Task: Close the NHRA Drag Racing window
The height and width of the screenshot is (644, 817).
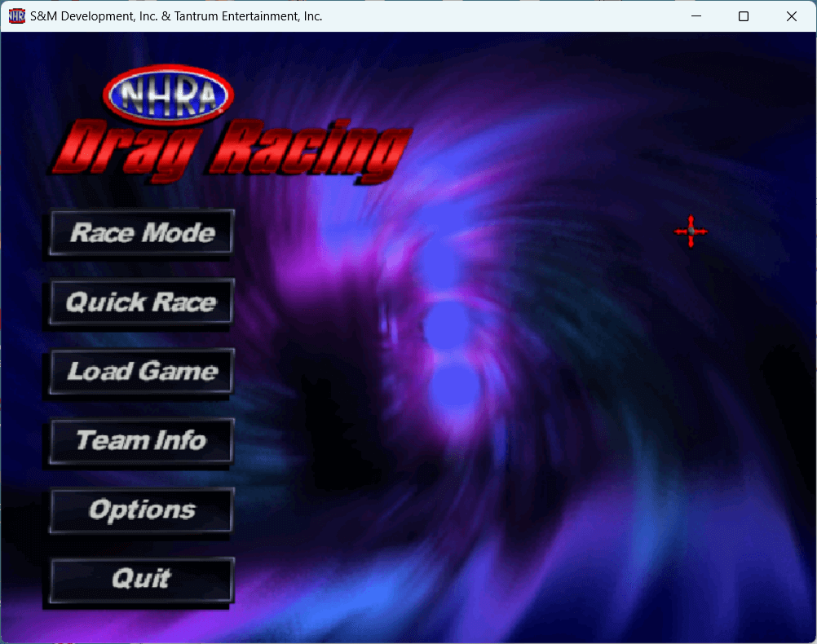Action: point(792,16)
